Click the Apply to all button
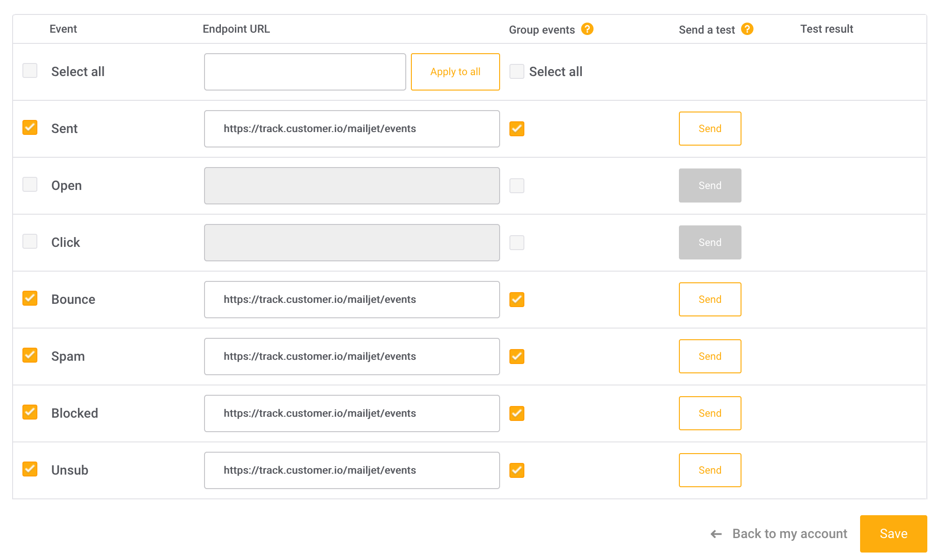 pos(455,72)
